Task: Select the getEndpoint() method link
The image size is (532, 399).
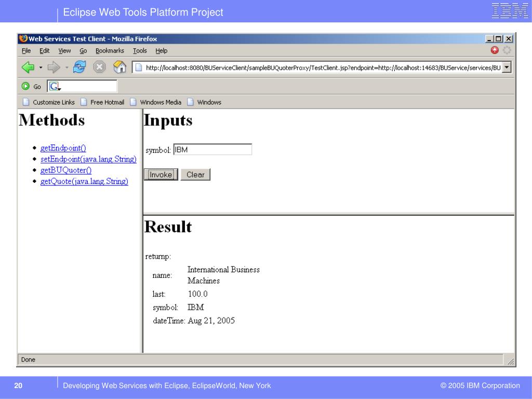Action: 63,148
